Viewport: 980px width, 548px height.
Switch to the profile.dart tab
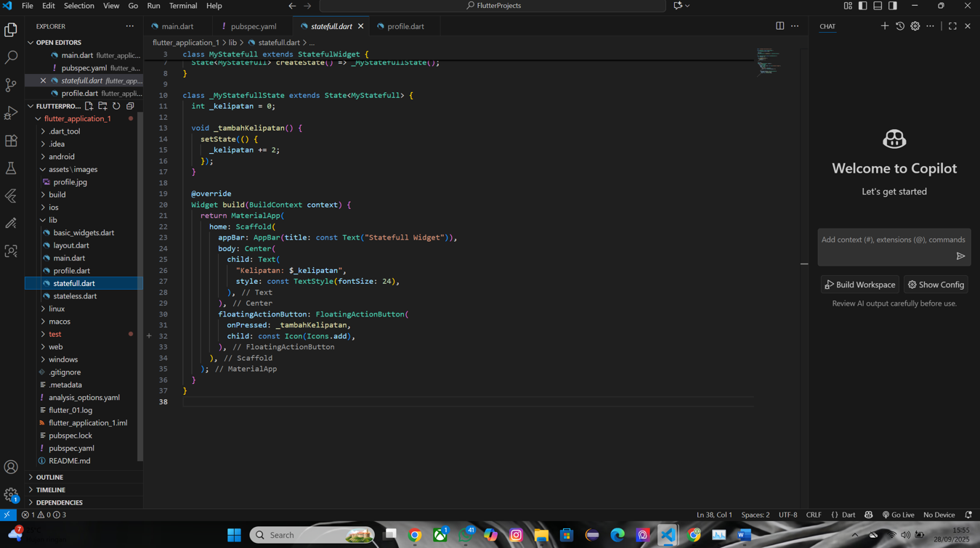405,25
